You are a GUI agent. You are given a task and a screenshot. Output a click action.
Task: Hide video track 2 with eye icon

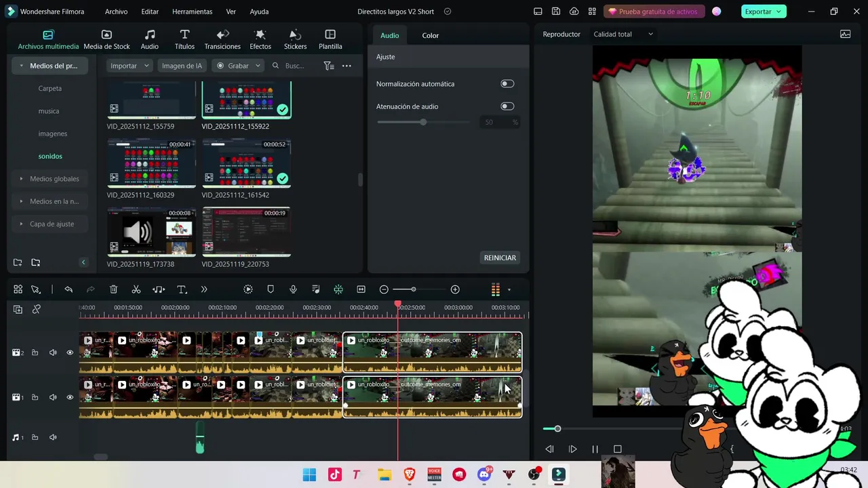[x=70, y=352]
